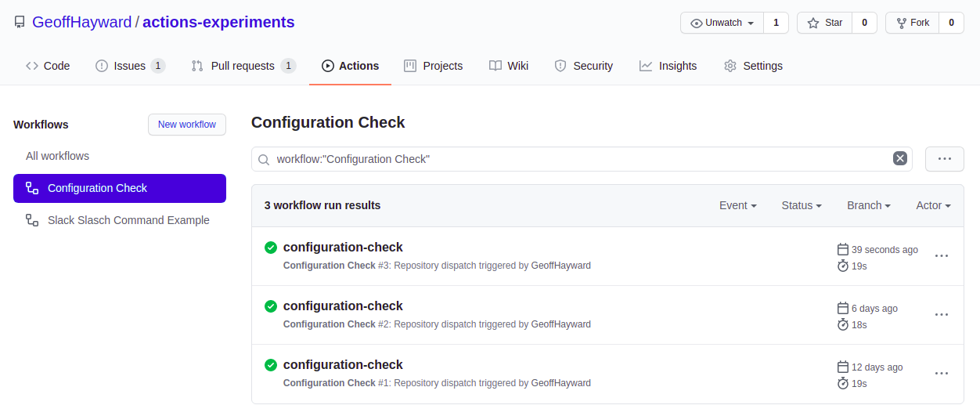Image resolution: width=980 pixels, height=416 pixels.
Task: Click the calendar icon next to 12 days ago
Action: (843, 367)
